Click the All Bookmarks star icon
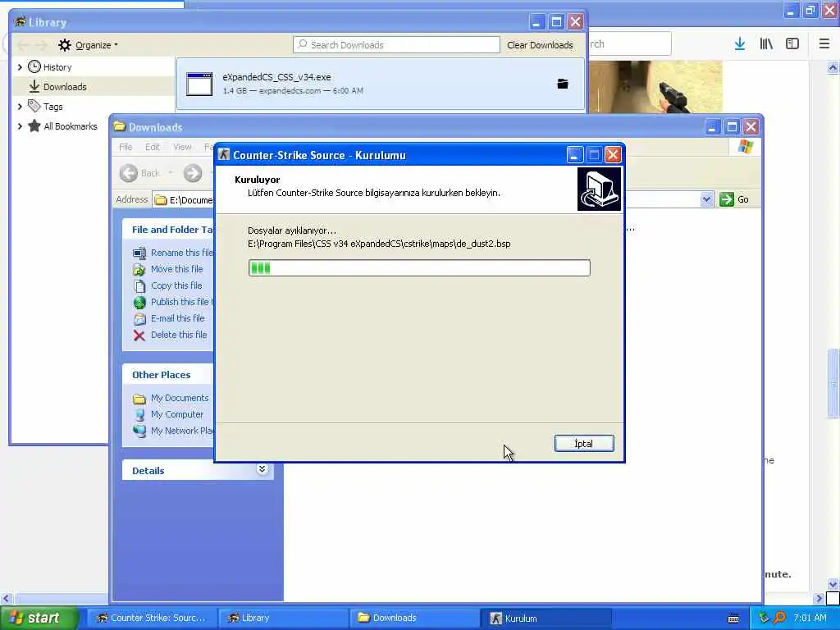840x630 pixels. point(34,126)
